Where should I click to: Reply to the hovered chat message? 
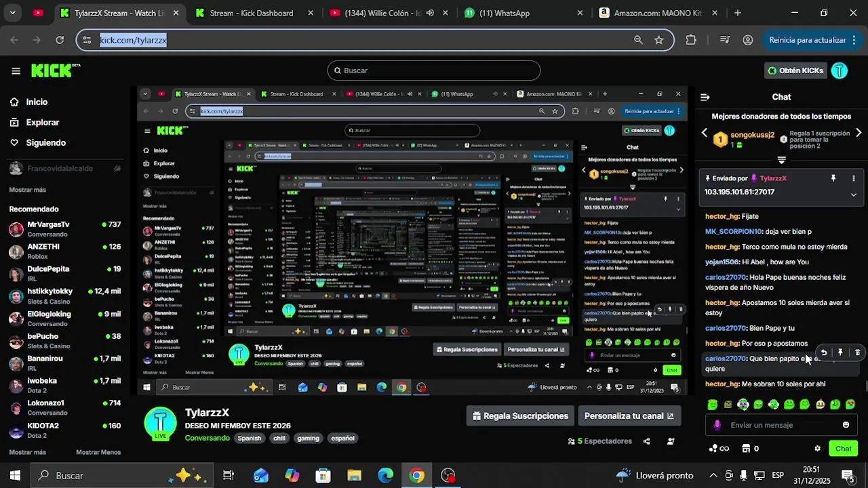tap(824, 352)
